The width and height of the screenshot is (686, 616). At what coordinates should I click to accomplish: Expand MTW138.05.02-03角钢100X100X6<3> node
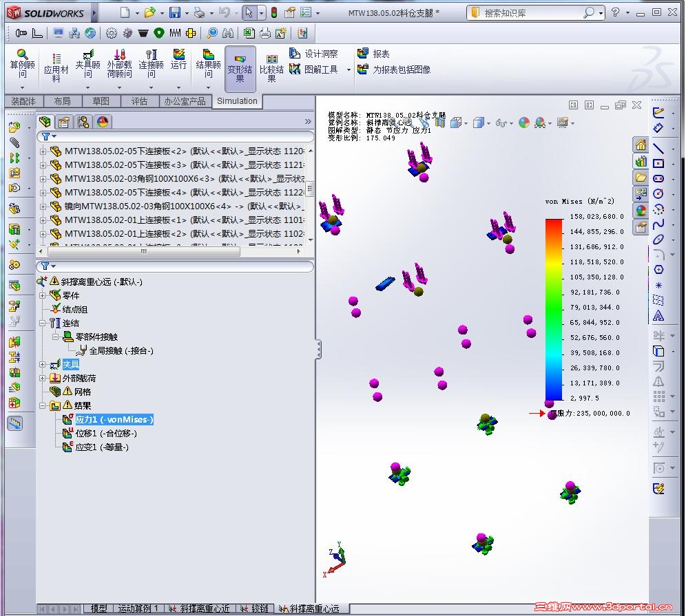(x=43, y=179)
